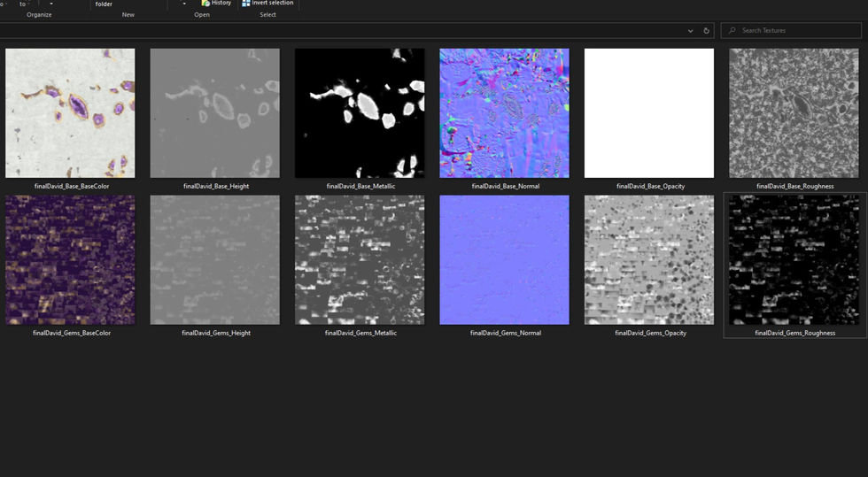Click the finalDavid_Base_BaseColor file name
This screenshot has height=477, width=868.
[x=72, y=187]
